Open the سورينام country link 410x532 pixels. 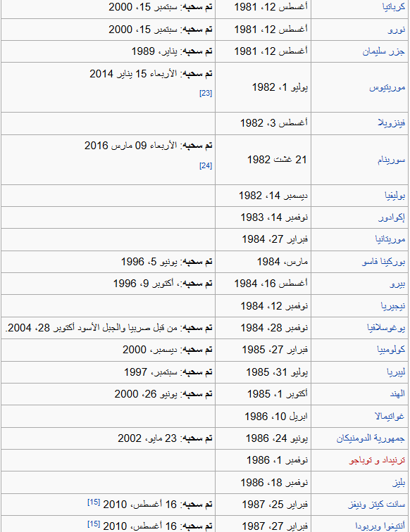[391, 160]
